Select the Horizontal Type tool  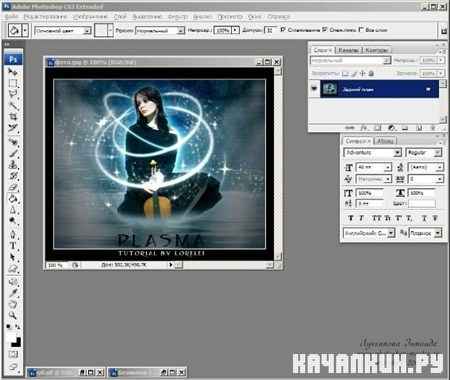coord(13,246)
